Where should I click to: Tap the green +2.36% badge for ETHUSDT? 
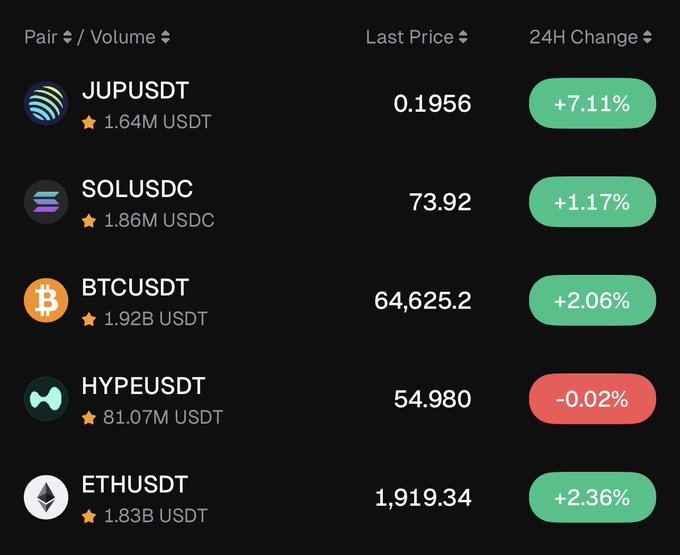592,497
